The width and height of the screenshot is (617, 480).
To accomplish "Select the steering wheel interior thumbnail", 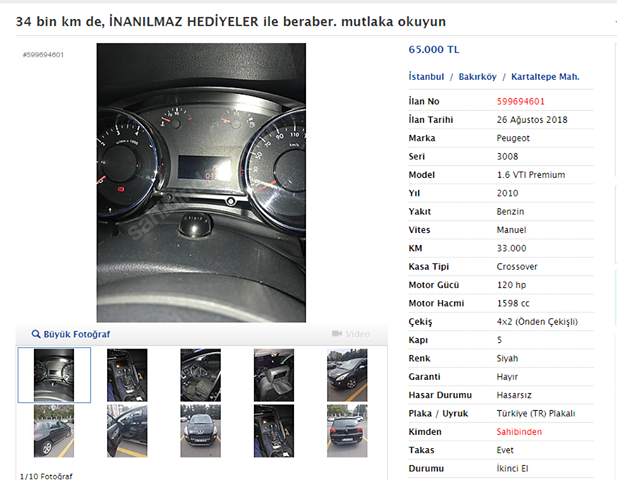I will tap(201, 375).
